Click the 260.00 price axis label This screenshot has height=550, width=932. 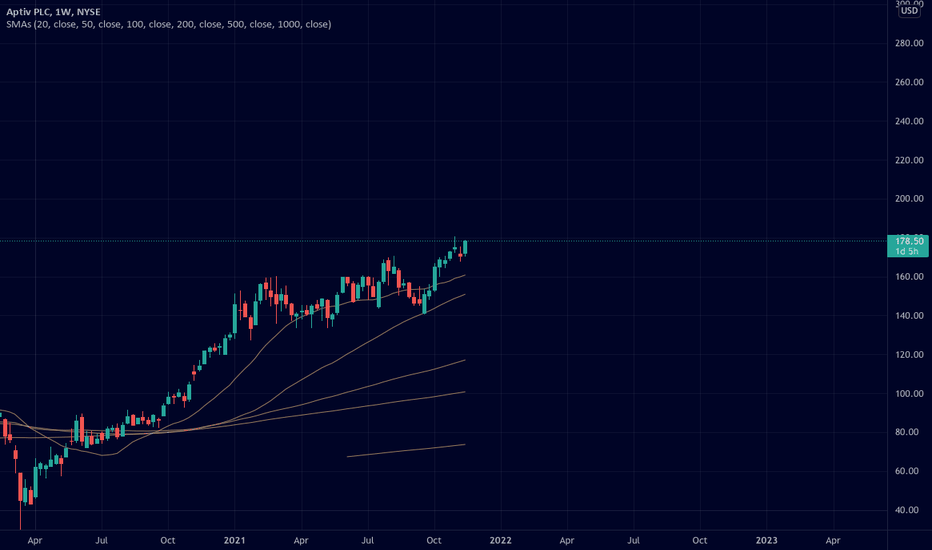coord(909,82)
